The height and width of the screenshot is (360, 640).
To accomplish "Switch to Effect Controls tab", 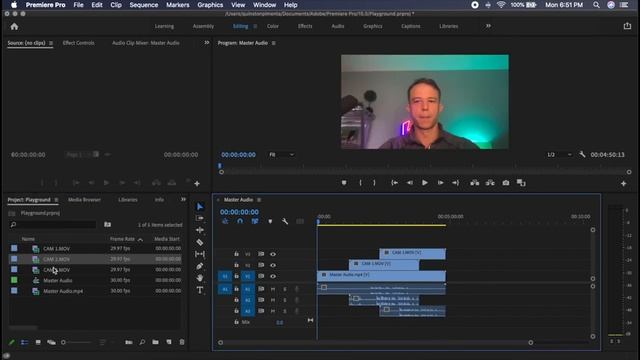I will pos(78,43).
